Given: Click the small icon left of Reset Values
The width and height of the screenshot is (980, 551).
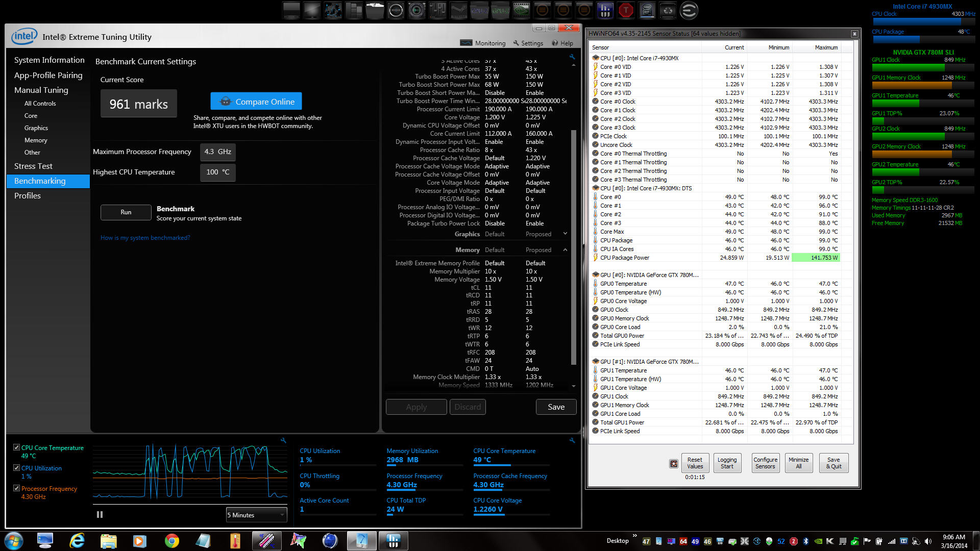Looking at the screenshot, I should (x=674, y=464).
